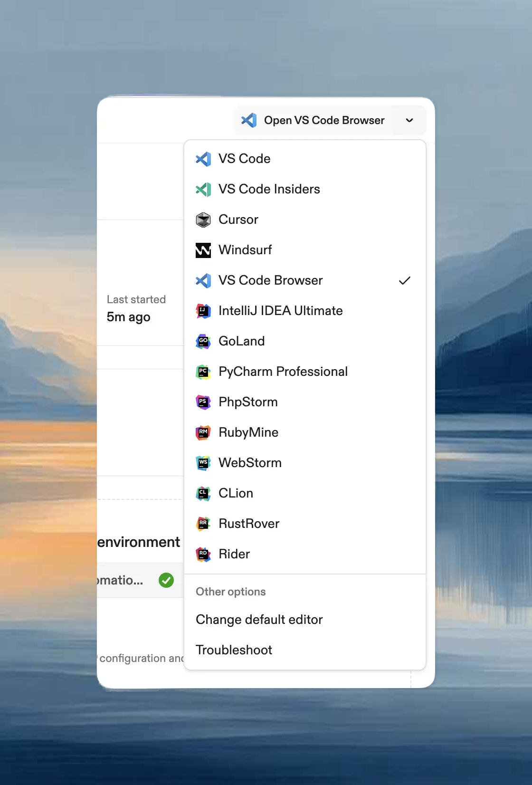Click the truncated 'matio...' row text
The height and width of the screenshot is (785, 532).
tap(120, 580)
